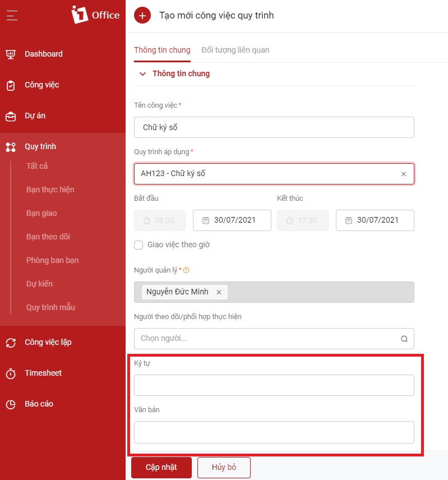
Task: Click the hamburger menu icon
Action: [12, 16]
